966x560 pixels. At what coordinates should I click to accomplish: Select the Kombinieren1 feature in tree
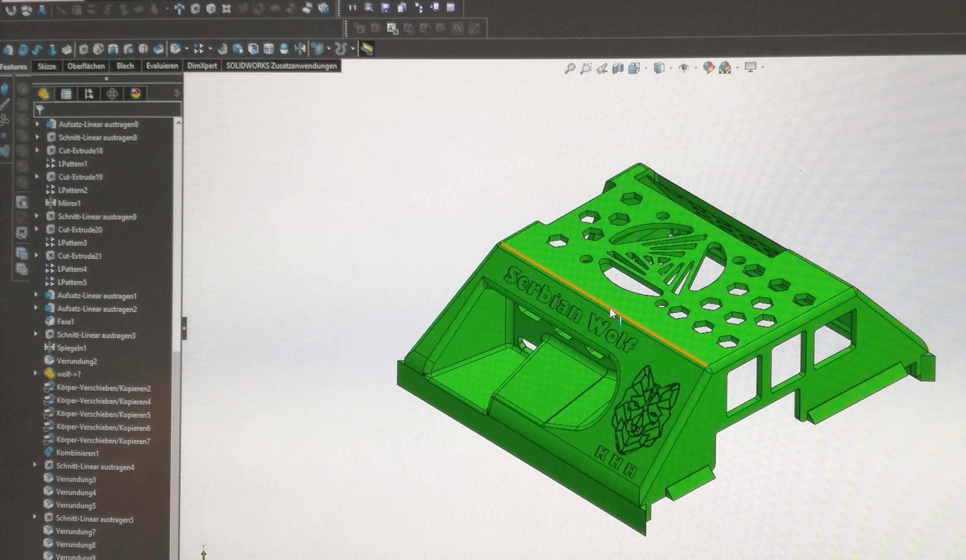pos(77,453)
